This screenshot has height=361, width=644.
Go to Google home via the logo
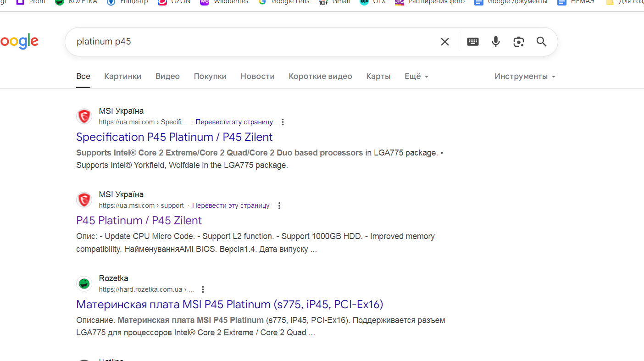[x=19, y=42]
